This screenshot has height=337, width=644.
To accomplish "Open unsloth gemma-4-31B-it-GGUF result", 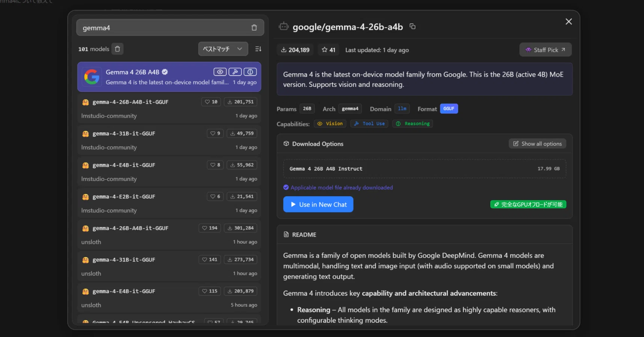I will tap(169, 266).
